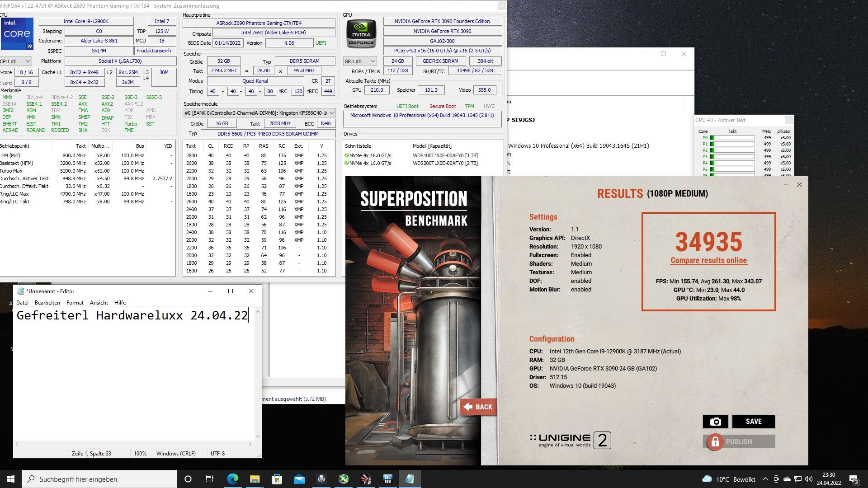This screenshot has height=488, width=868.
Task: Click Notepad horizontal scrollbar right arrow
Action: pyautogui.click(x=250, y=444)
